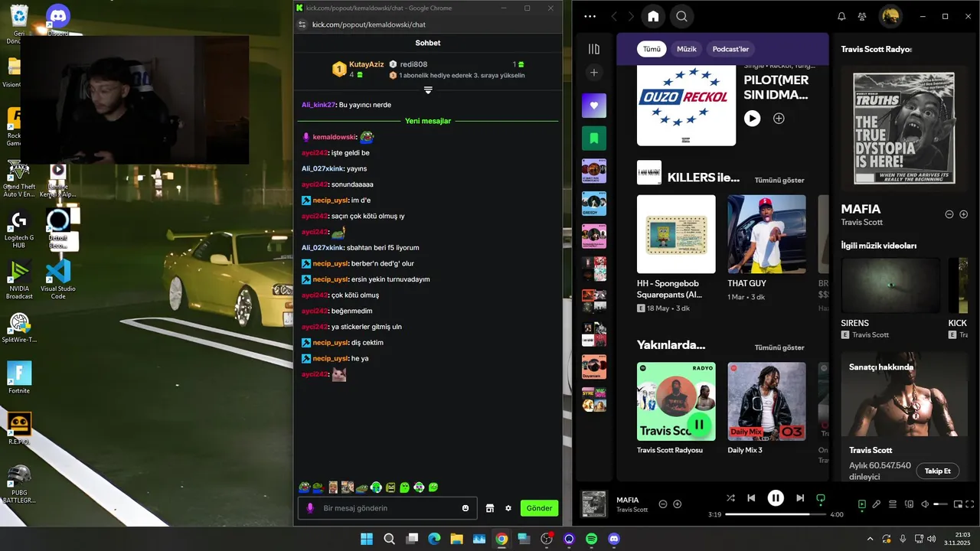
Task: Open Liked Songs heart playlist
Action: click(594, 106)
